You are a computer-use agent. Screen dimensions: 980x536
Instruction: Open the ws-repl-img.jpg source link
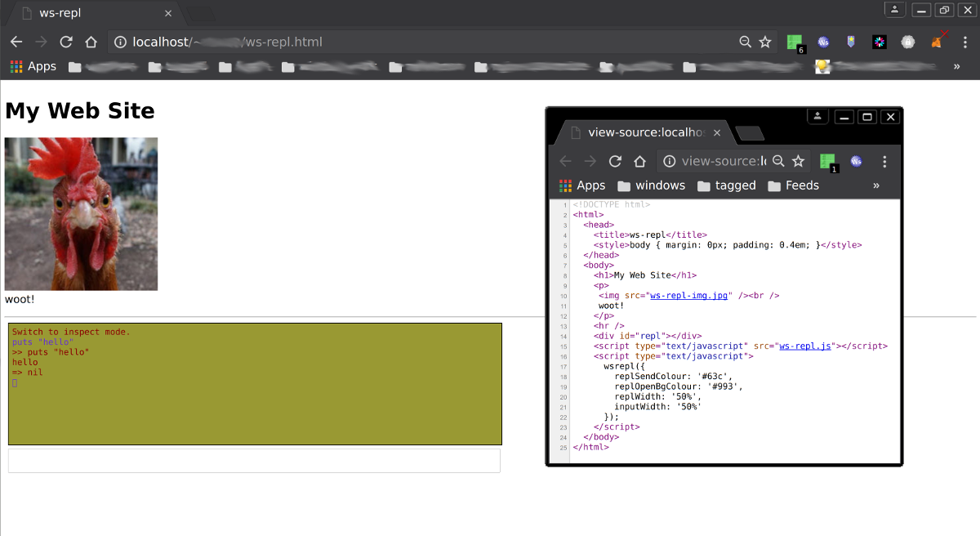click(x=688, y=296)
